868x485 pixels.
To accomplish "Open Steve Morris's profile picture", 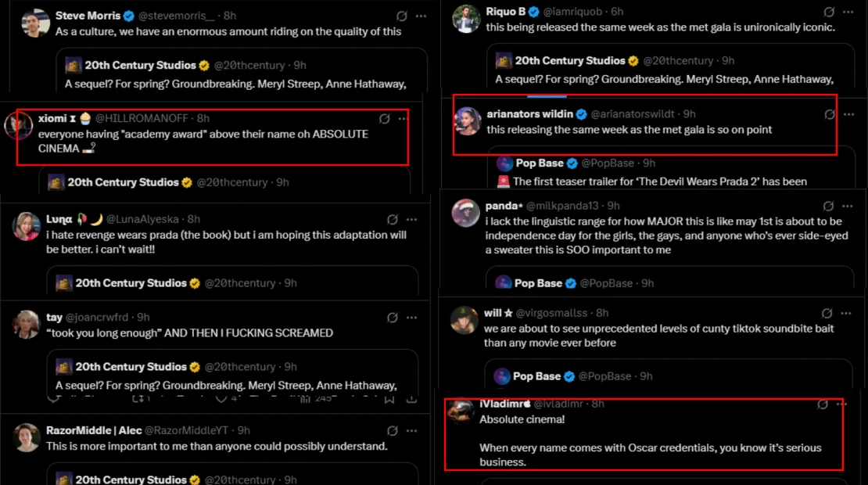I will click(35, 23).
